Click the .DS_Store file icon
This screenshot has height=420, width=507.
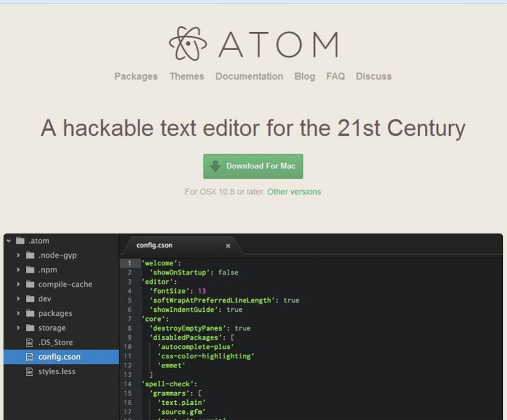30,343
